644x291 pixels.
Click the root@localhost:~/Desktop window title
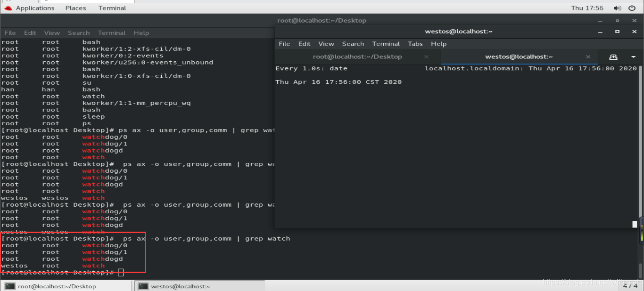pyautogui.click(x=322, y=21)
